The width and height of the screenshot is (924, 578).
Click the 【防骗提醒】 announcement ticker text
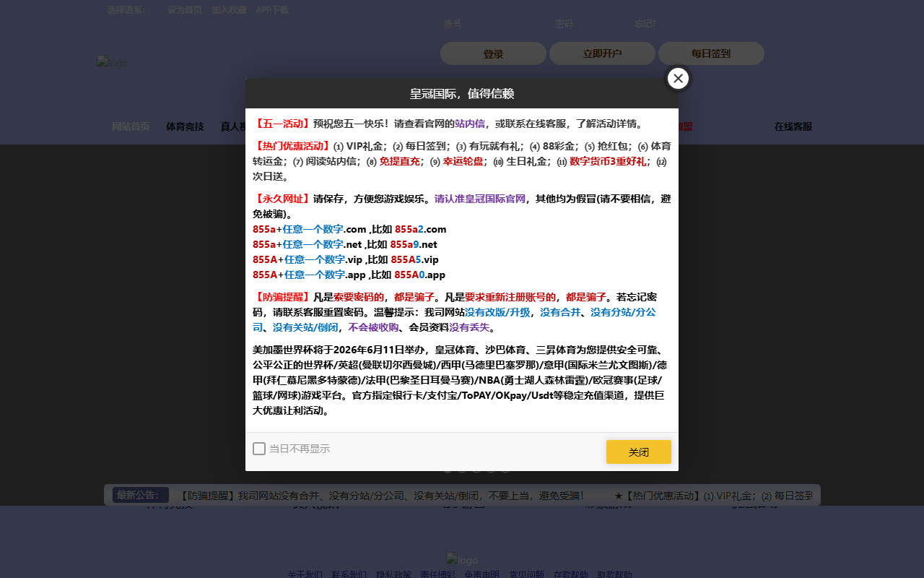click(382, 496)
